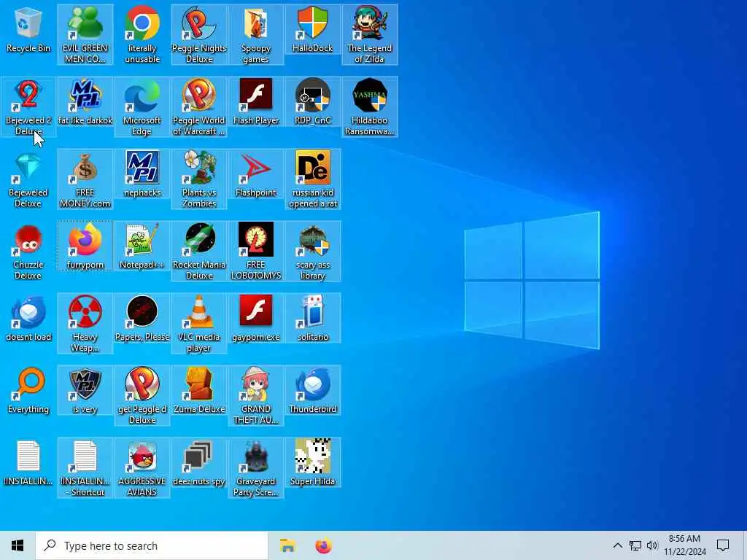The width and height of the screenshot is (747, 560).
Task: Open the network status tray icon
Action: pyautogui.click(x=635, y=545)
